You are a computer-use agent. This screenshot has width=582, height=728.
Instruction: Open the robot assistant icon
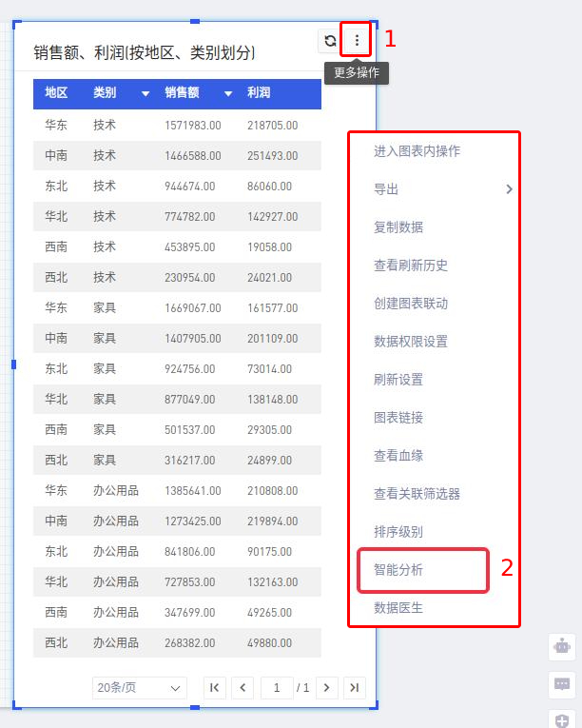click(562, 647)
